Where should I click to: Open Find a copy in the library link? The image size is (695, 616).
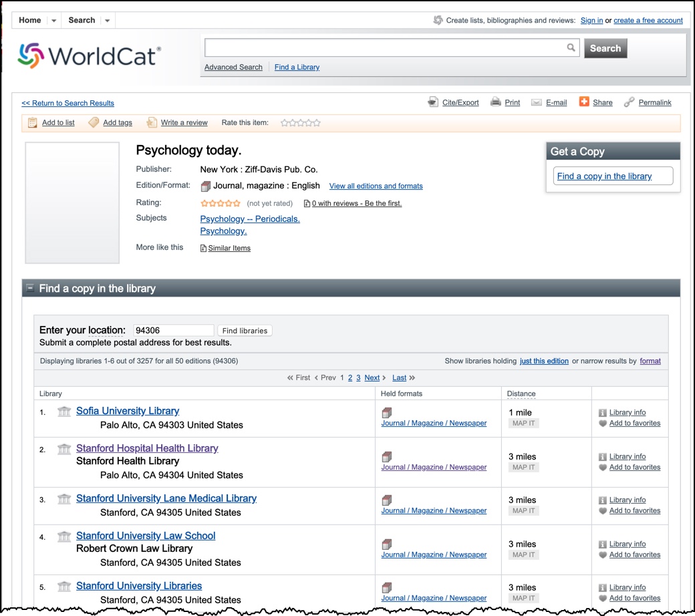[605, 176]
